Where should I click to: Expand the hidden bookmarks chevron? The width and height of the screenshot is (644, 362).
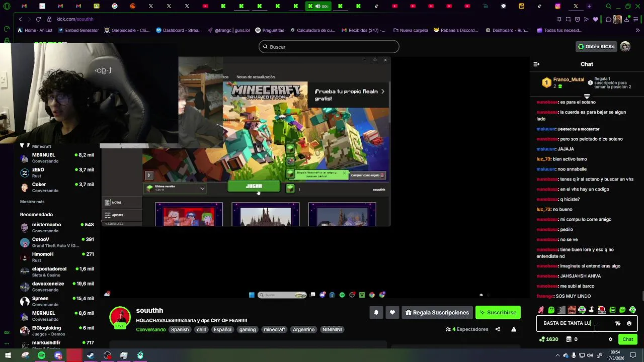pos(637,30)
